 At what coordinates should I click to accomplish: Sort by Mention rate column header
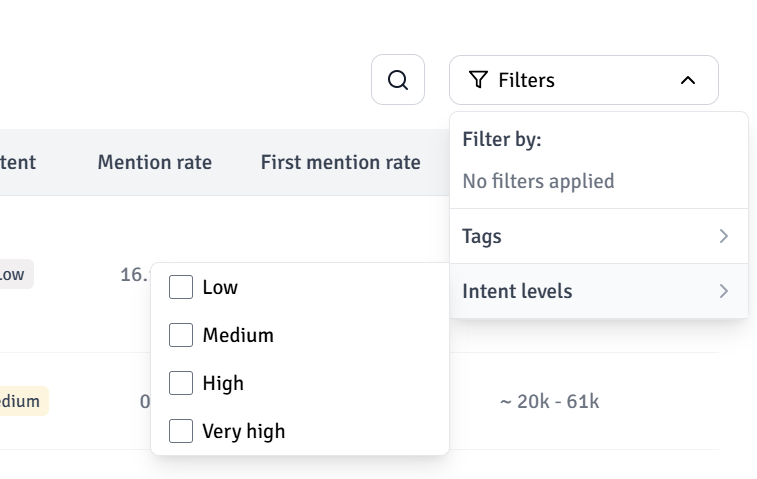tap(154, 162)
